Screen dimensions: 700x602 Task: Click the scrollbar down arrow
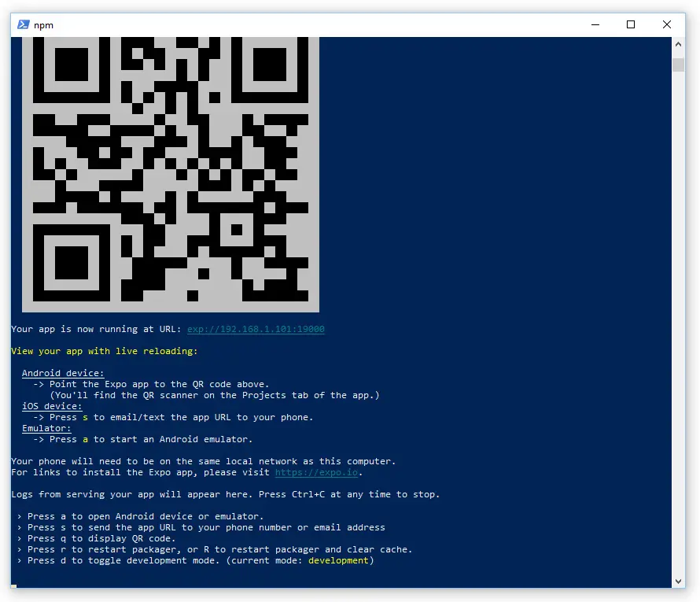[x=678, y=581]
